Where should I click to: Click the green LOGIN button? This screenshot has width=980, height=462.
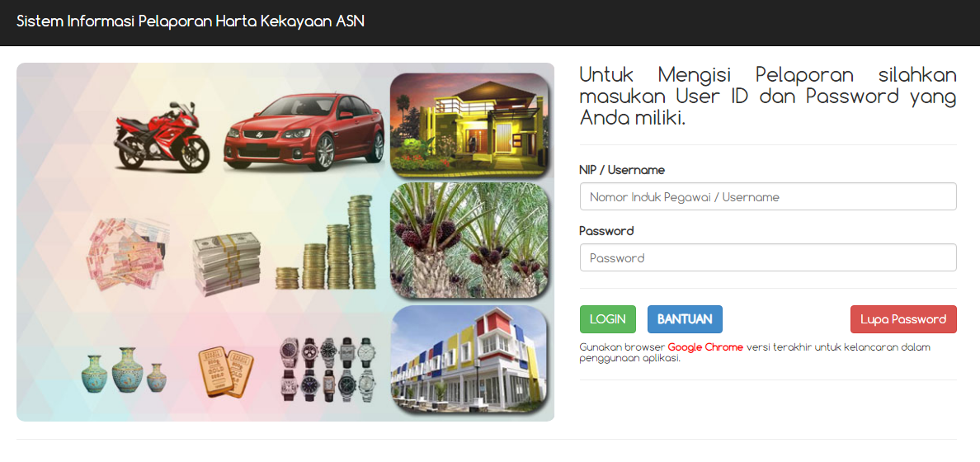click(x=607, y=318)
